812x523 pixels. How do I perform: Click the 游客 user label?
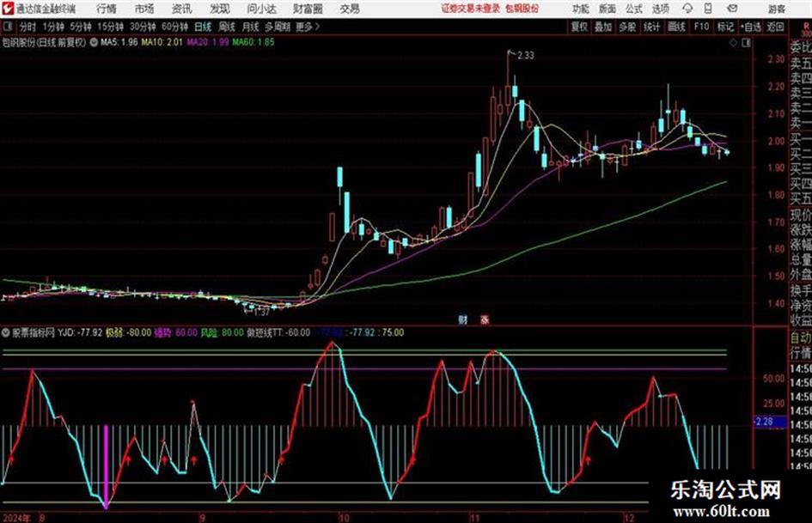pos(777,9)
